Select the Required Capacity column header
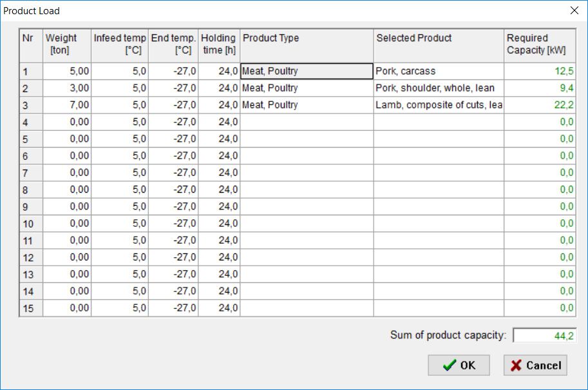This screenshot has height=390, width=588. point(540,46)
